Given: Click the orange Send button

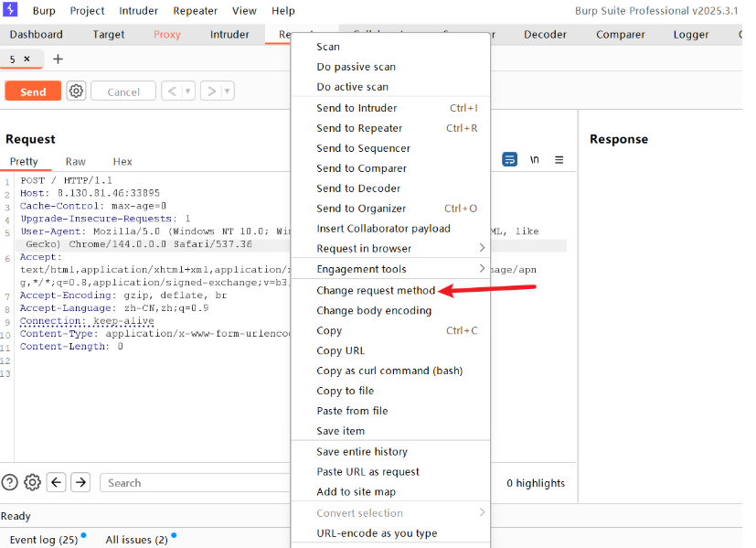Looking at the screenshot, I should [x=33, y=91].
